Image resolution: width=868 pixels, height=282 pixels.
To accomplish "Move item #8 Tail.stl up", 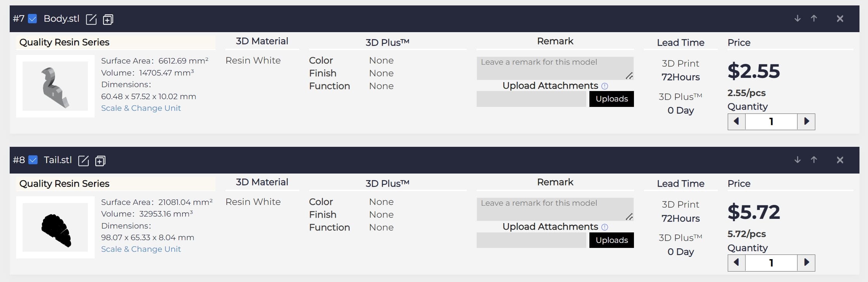I will pyautogui.click(x=814, y=160).
